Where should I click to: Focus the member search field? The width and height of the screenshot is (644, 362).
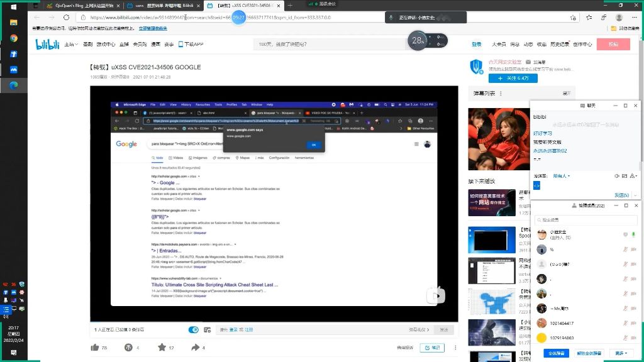pyautogui.click(x=586, y=219)
